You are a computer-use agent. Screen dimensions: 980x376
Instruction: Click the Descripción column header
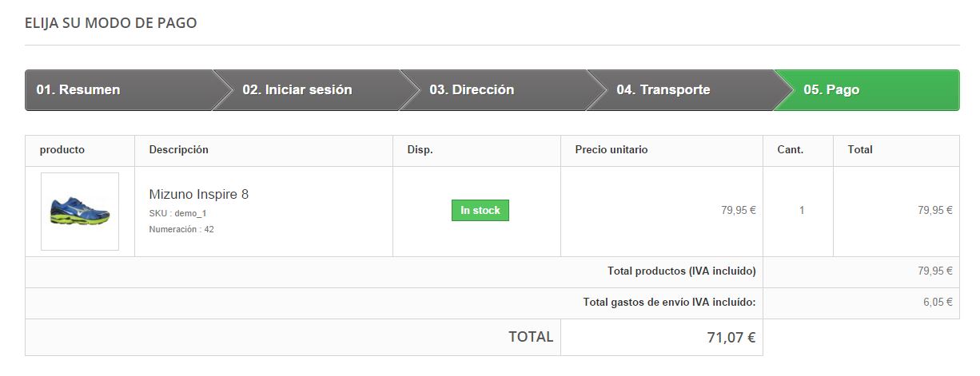click(178, 150)
